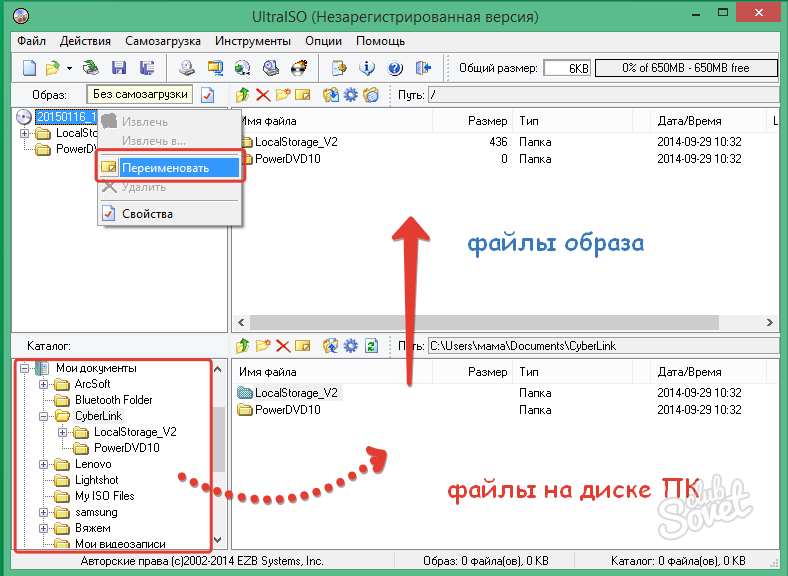Click the Каталог path field C:\Users\мама\Documents\CyberLink
Screen dimensions: 788x576
tap(603, 346)
